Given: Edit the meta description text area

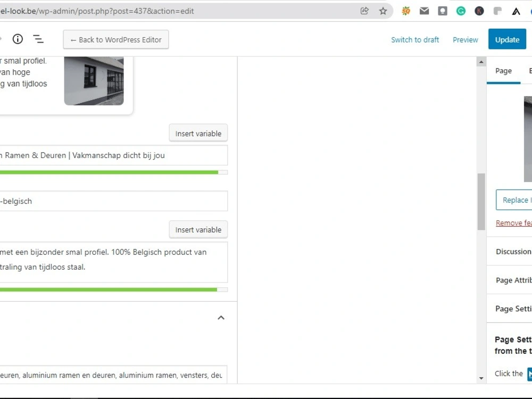Looking at the screenshot, I should [114, 262].
